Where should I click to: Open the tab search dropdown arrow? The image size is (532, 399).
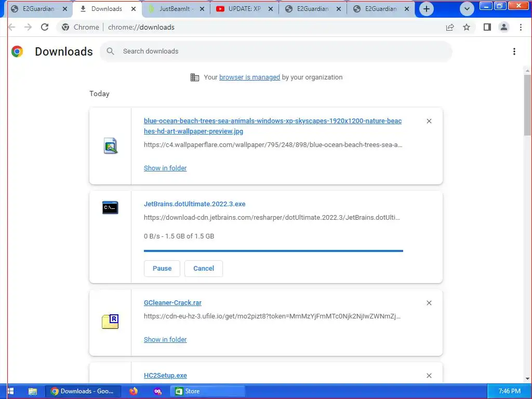click(x=467, y=9)
